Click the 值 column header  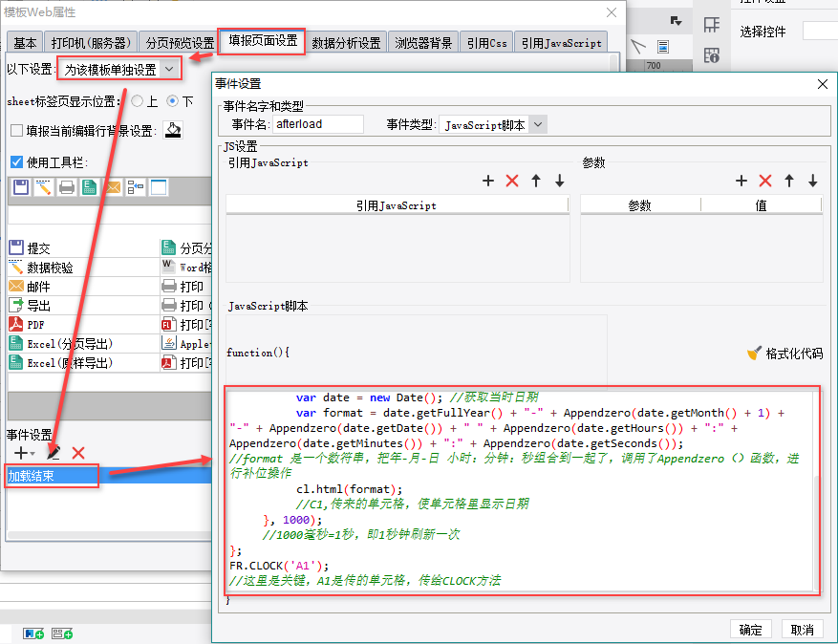[761, 205]
